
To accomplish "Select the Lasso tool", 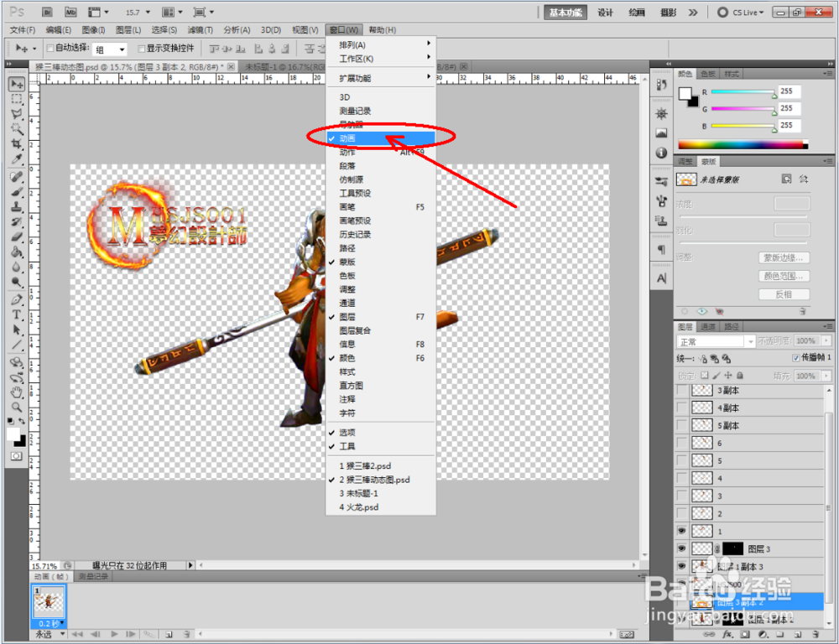I will point(17,114).
